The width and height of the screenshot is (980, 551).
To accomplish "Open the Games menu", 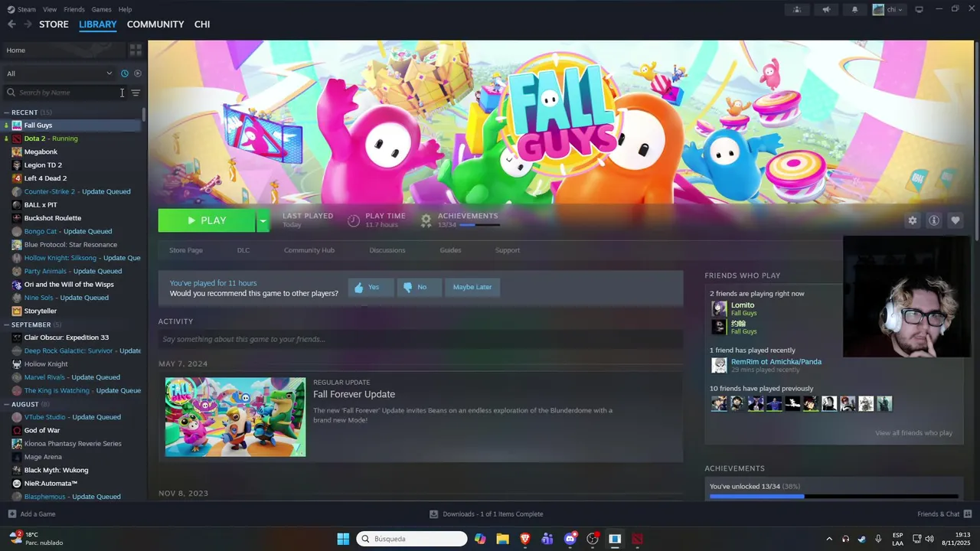I will point(101,9).
